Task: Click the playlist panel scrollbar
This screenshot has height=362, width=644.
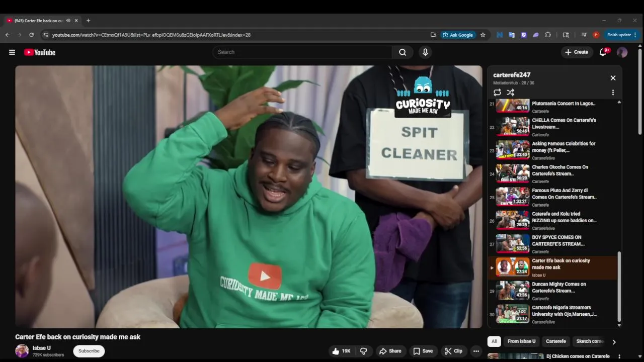Action: pyautogui.click(x=619, y=288)
